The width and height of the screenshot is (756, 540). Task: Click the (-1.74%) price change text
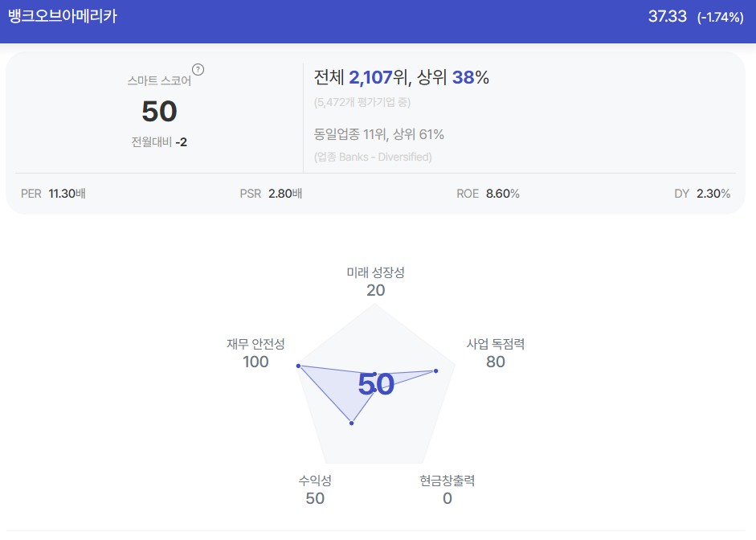click(721, 18)
